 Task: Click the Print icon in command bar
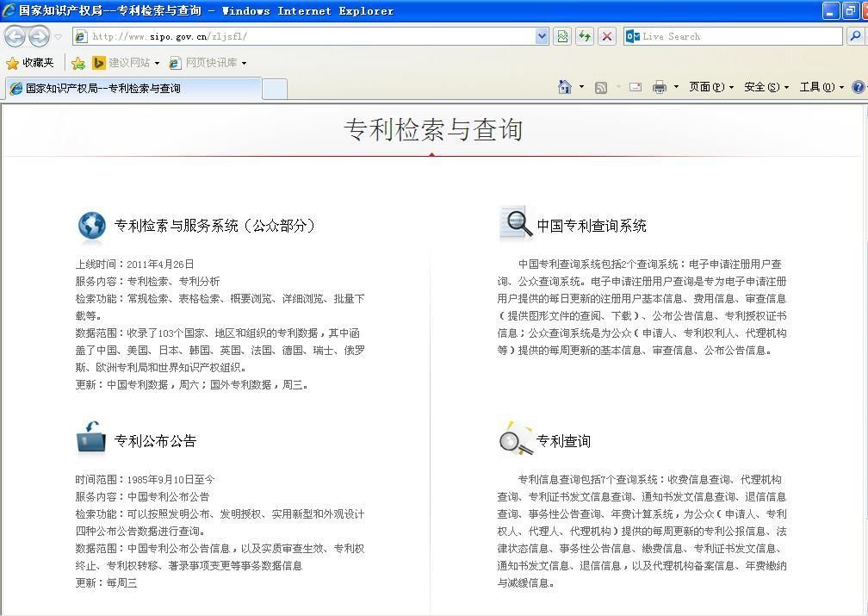pos(660,87)
